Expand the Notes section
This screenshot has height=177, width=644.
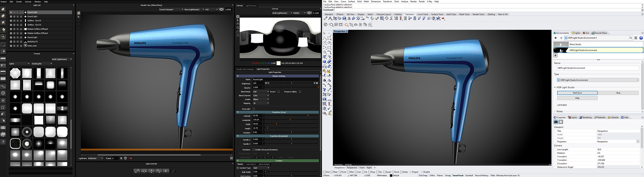555,111
